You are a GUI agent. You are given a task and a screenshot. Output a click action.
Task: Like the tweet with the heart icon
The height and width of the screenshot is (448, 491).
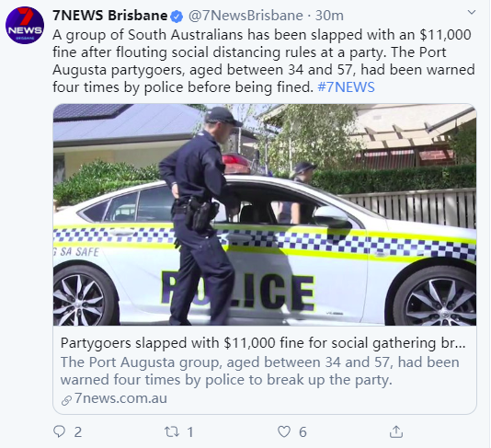click(284, 431)
